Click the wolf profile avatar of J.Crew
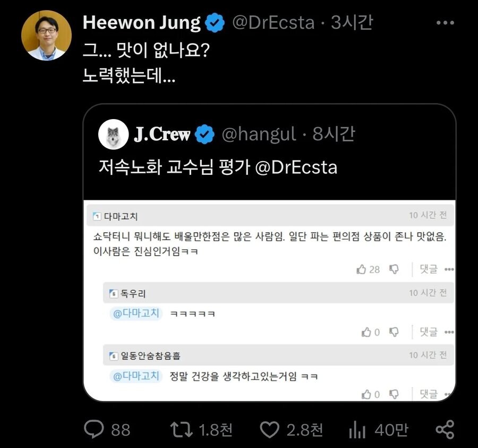The height and width of the screenshot is (448, 478). (114, 134)
